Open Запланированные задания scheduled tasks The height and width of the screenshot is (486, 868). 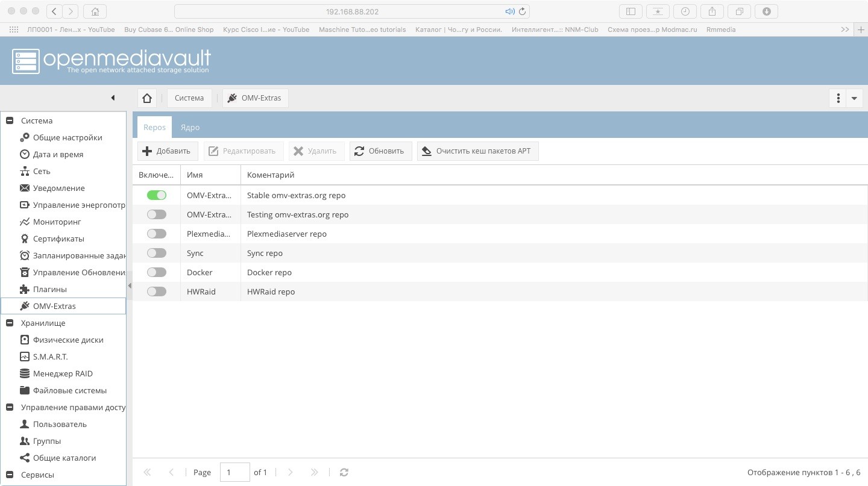[72, 255]
